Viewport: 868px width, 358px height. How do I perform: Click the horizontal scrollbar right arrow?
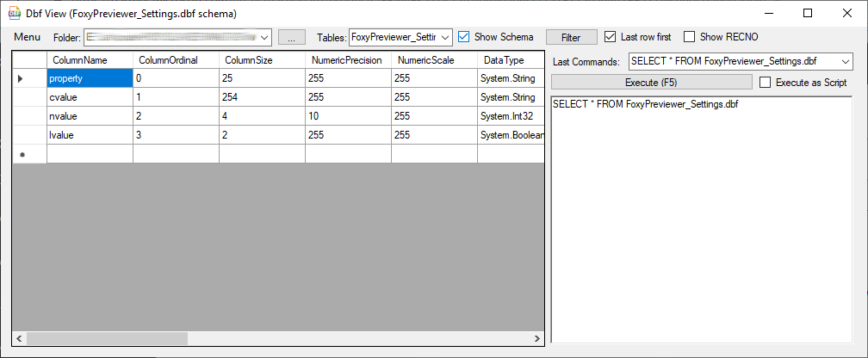(x=536, y=338)
